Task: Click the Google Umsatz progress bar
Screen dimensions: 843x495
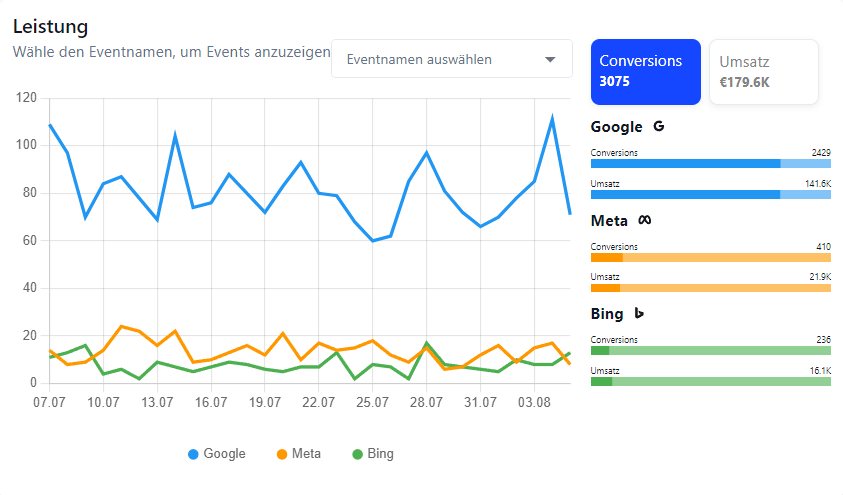Action: pyautogui.click(x=710, y=194)
